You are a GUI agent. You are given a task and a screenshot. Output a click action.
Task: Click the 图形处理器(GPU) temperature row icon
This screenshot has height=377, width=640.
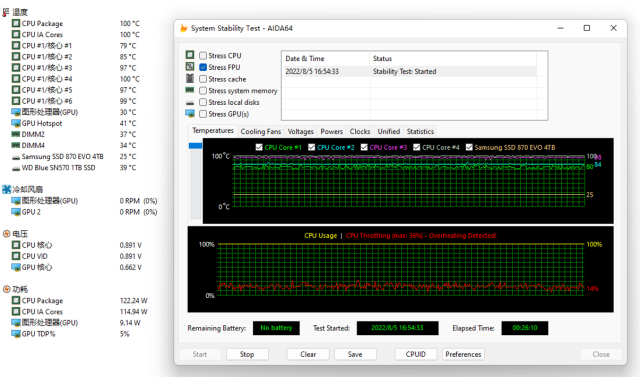[x=16, y=112]
